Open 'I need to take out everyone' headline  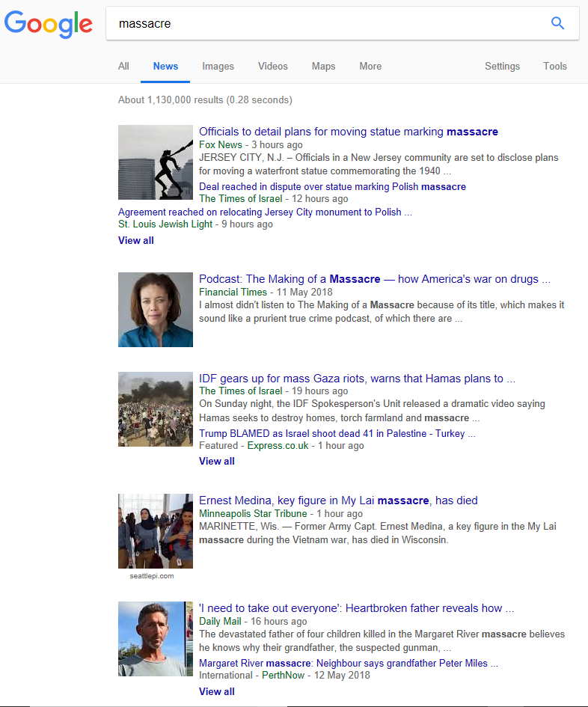(x=357, y=608)
